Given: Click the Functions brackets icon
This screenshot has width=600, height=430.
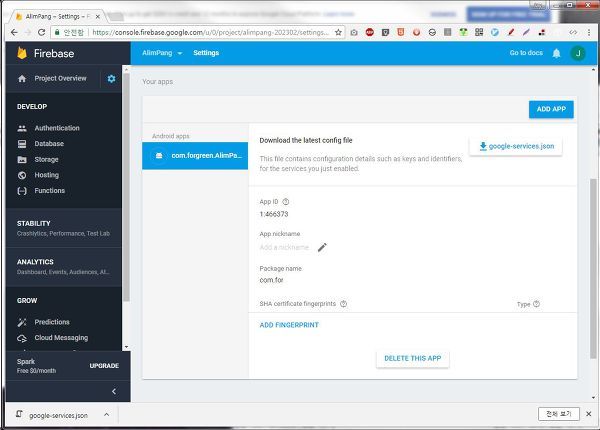Looking at the screenshot, I should pos(22,191).
